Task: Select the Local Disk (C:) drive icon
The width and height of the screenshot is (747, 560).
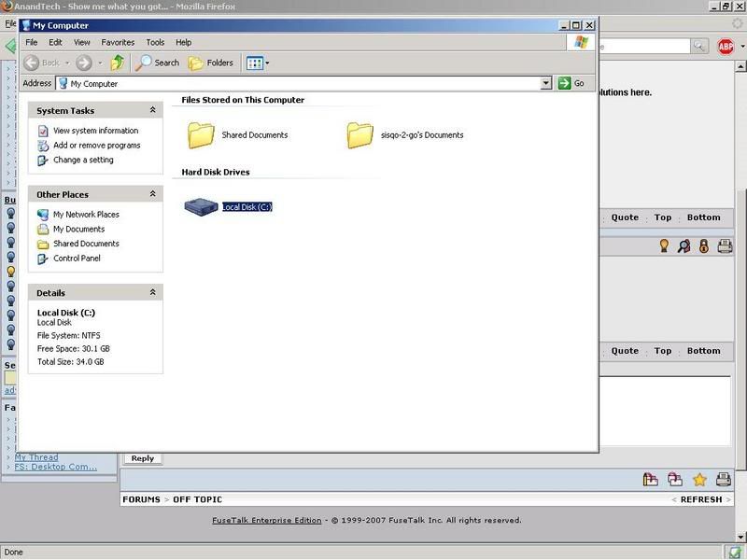Action: (201, 207)
